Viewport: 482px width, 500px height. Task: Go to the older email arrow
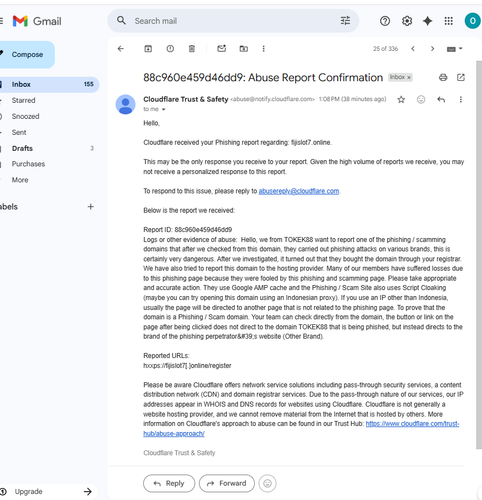pos(432,49)
